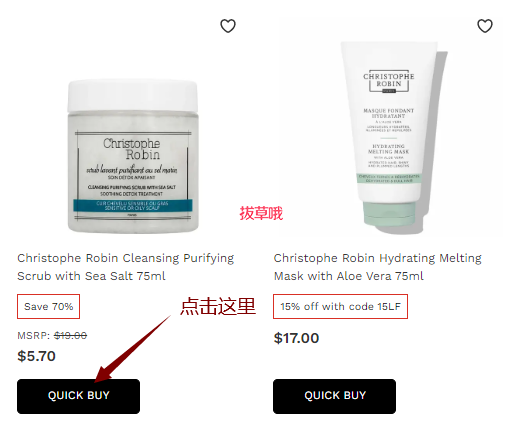Screen dimensions: 522x426
Task: Open Christophe Robin Cleansing Purifying Scrub title link
Action: tap(126, 267)
